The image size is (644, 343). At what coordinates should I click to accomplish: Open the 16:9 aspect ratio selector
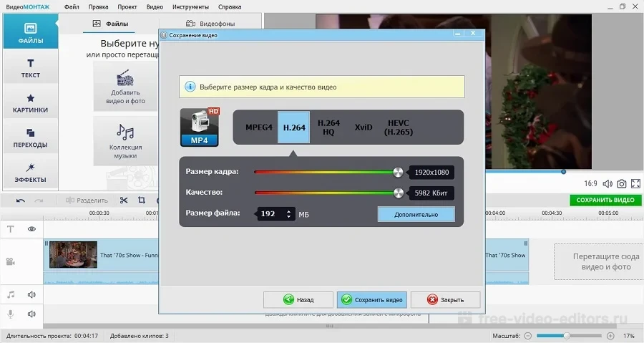pos(590,184)
